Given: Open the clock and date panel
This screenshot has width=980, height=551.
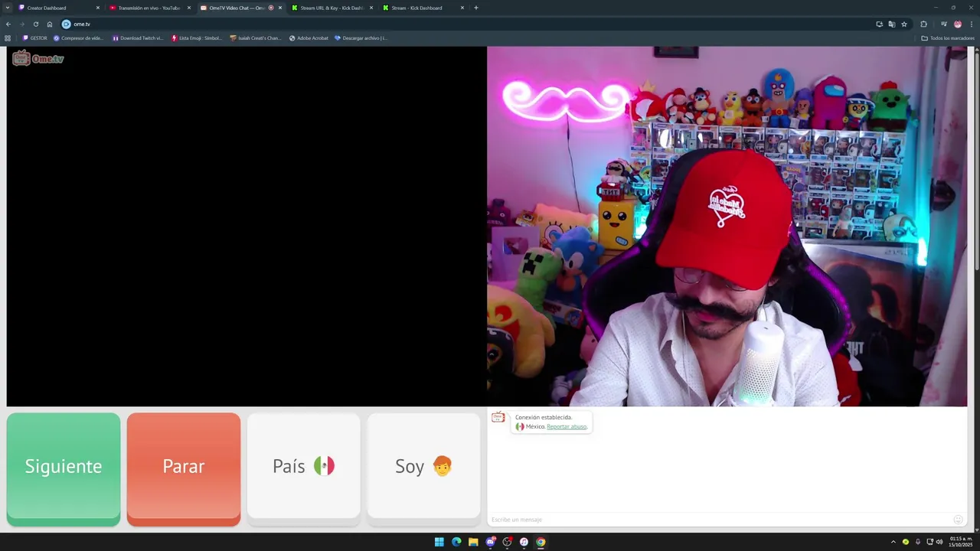Looking at the screenshot, I should [960, 542].
